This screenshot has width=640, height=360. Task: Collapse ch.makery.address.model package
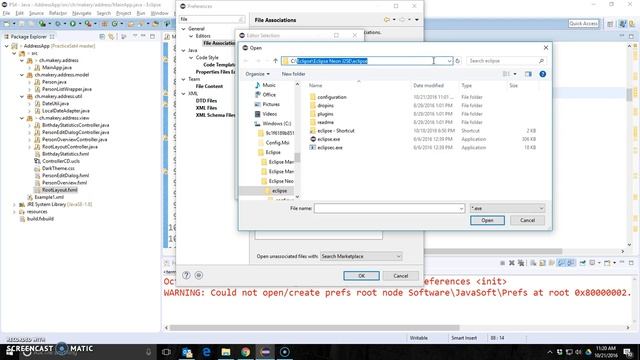coord(22,75)
